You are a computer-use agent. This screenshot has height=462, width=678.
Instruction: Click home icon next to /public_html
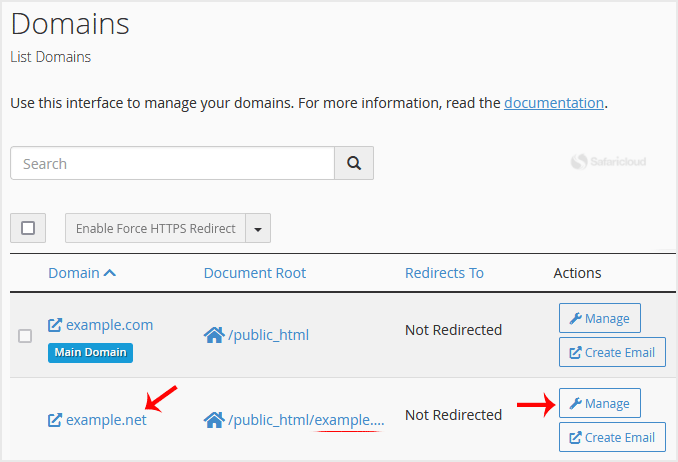(x=213, y=335)
